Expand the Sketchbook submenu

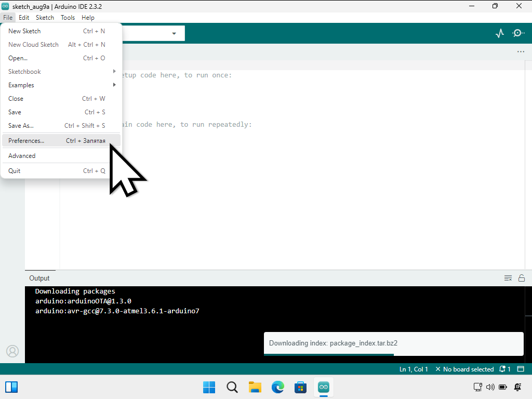61,72
